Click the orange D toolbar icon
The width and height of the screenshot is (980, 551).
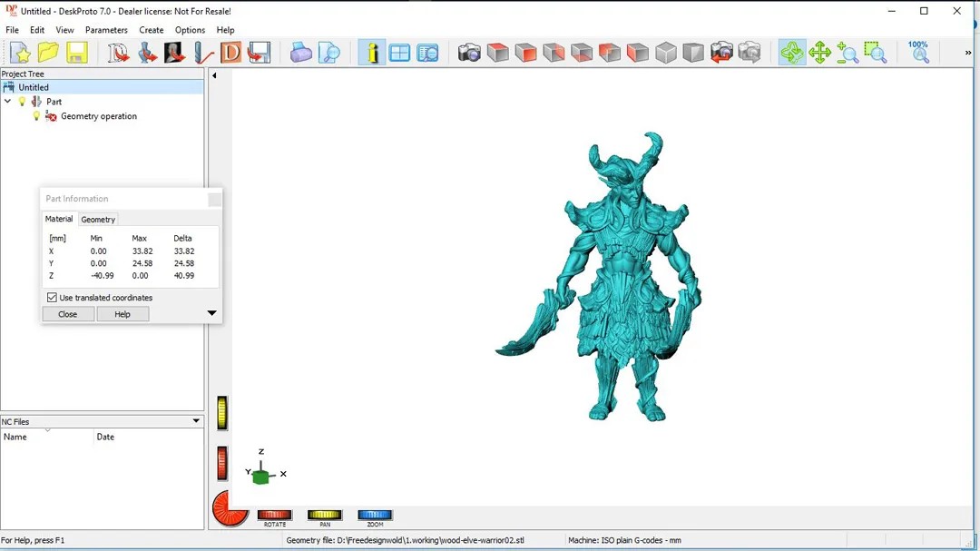[230, 53]
